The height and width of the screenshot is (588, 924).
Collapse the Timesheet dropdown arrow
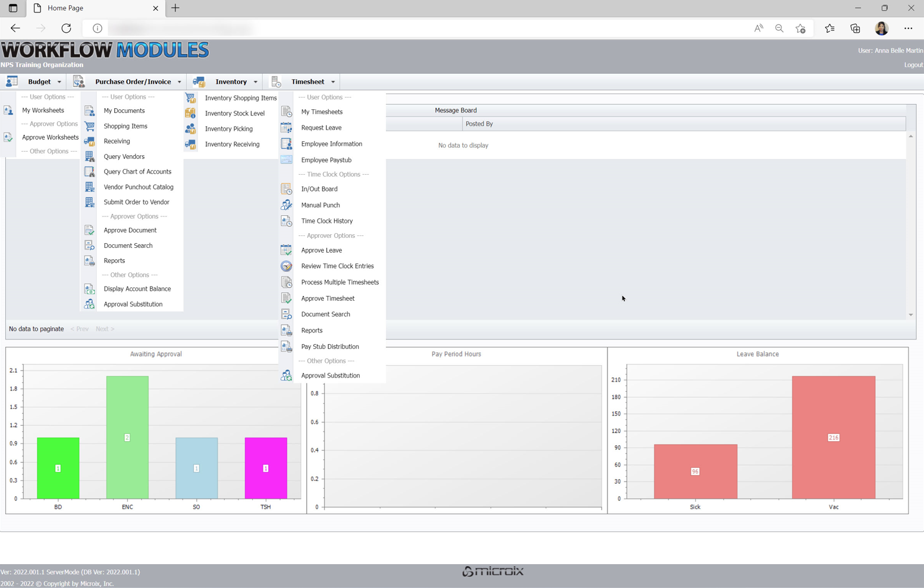point(333,82)
